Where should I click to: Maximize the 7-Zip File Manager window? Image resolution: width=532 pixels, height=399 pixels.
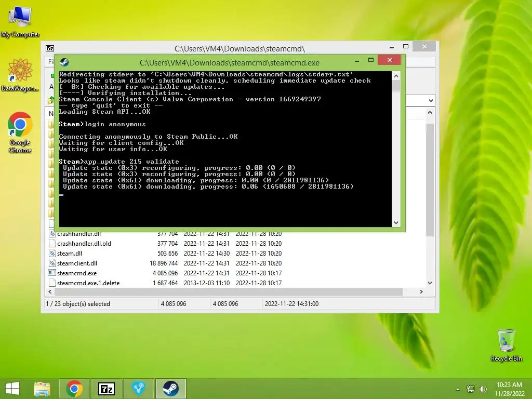[x=405, y=46]
